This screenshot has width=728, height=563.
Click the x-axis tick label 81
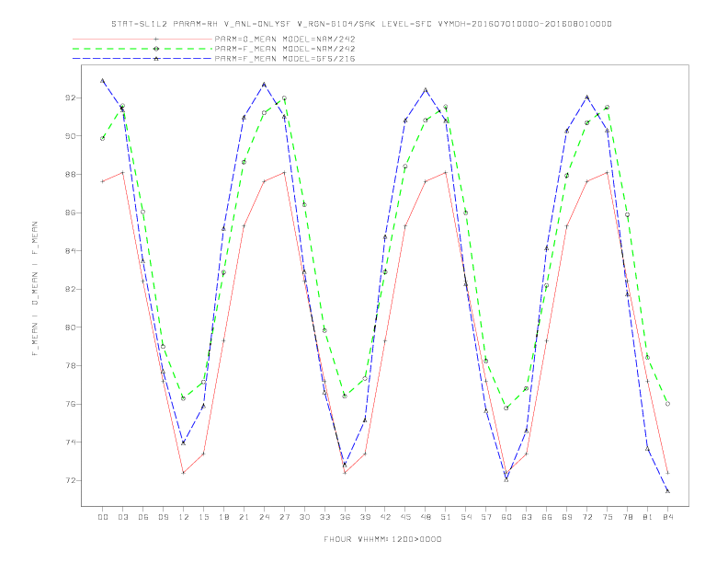[x=648, y=517]
